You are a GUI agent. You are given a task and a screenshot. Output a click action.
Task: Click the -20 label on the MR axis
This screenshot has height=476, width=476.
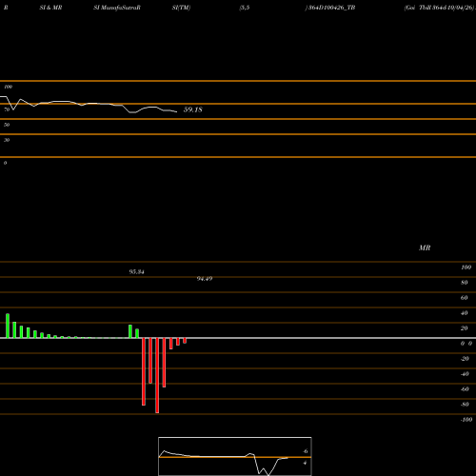[x=465, y=359]
